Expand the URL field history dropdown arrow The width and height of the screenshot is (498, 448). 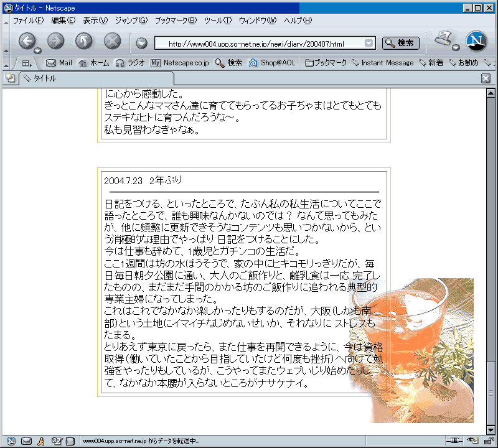[369, 43]
